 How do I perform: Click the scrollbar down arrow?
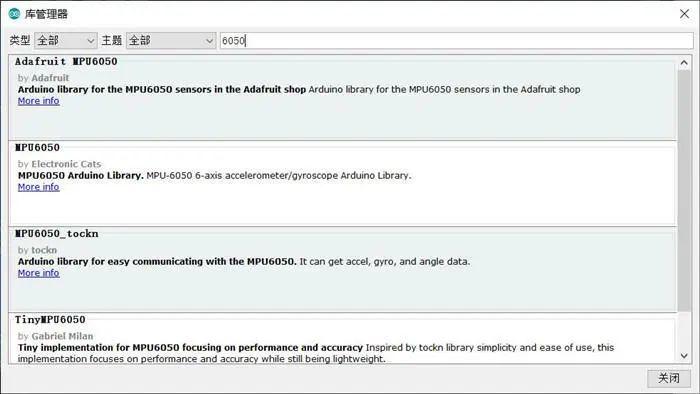[x=684, y=356]
